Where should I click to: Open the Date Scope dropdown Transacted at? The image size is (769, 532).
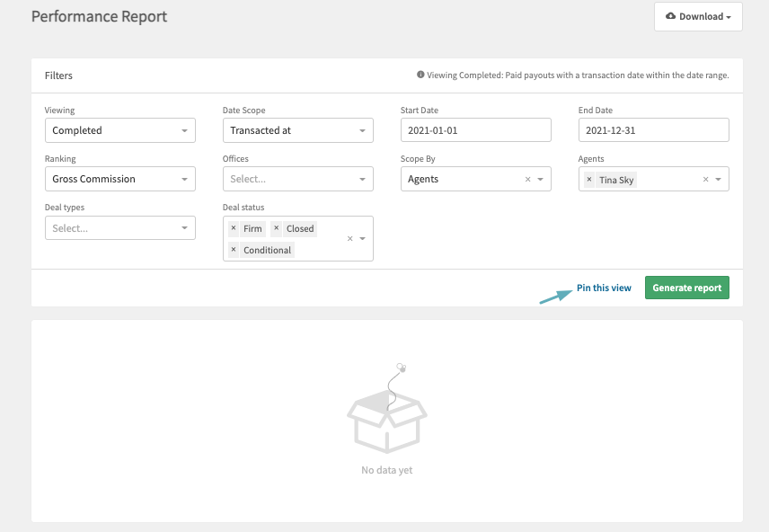pyautogui.click(x=297, y=130)
